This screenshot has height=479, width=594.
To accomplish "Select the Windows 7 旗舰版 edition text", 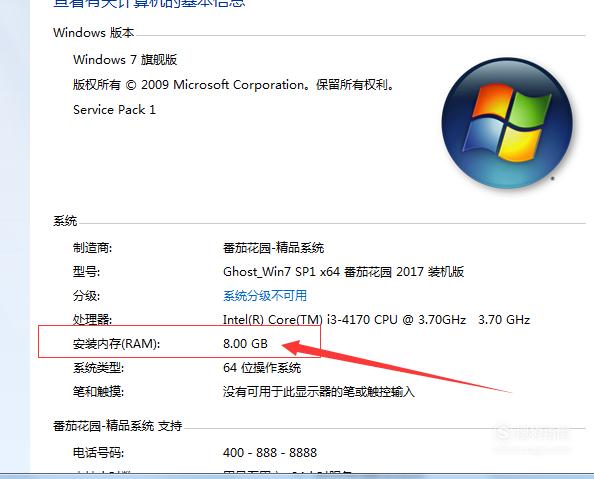I will [125, 59].
